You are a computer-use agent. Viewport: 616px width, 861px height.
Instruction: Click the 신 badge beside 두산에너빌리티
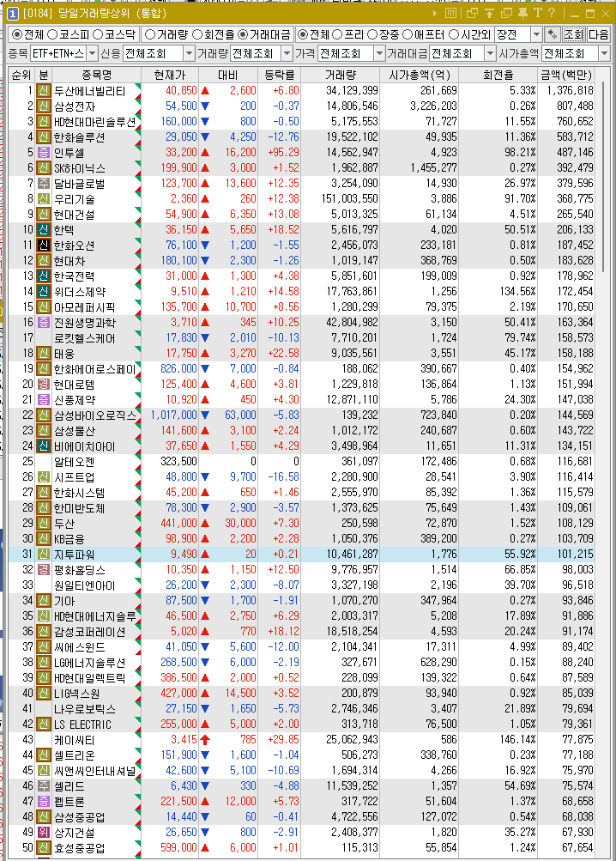click(44, 91)
